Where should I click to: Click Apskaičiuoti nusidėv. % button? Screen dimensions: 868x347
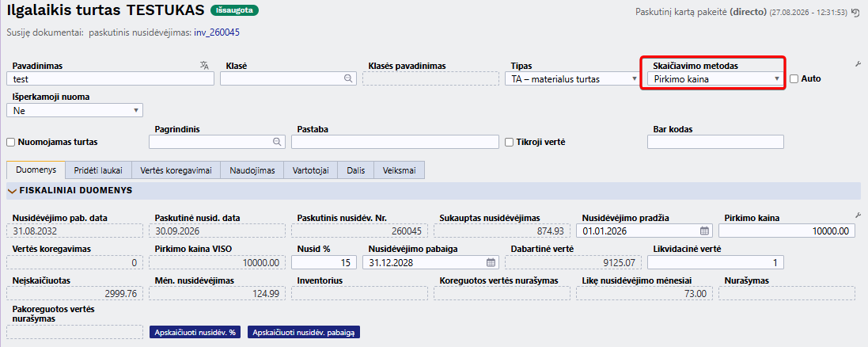(195, 332)
